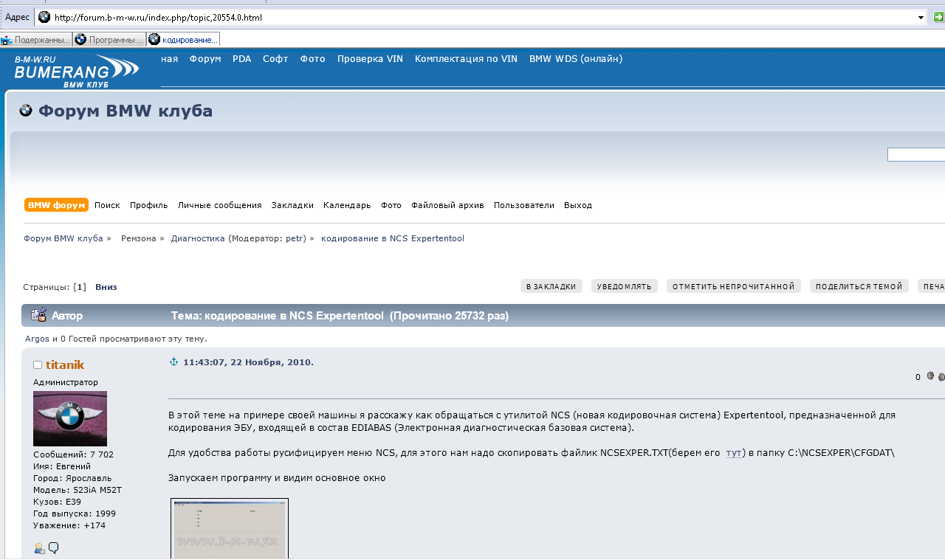
Task: Click BMW roundel icon beside forum title
Action: point(26,111)
